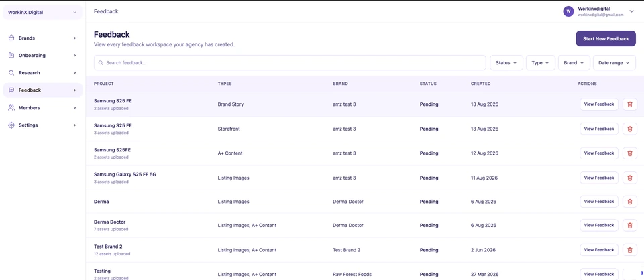The height and width of the screenshot is (280, 644).
Task: Delete the Storefront feedback row
Action: tap(630, 129)
